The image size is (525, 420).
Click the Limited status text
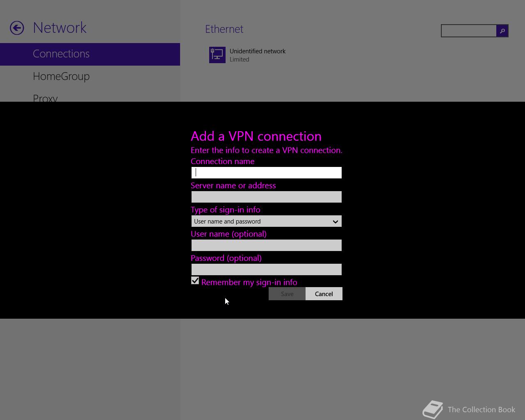(240, 59)
